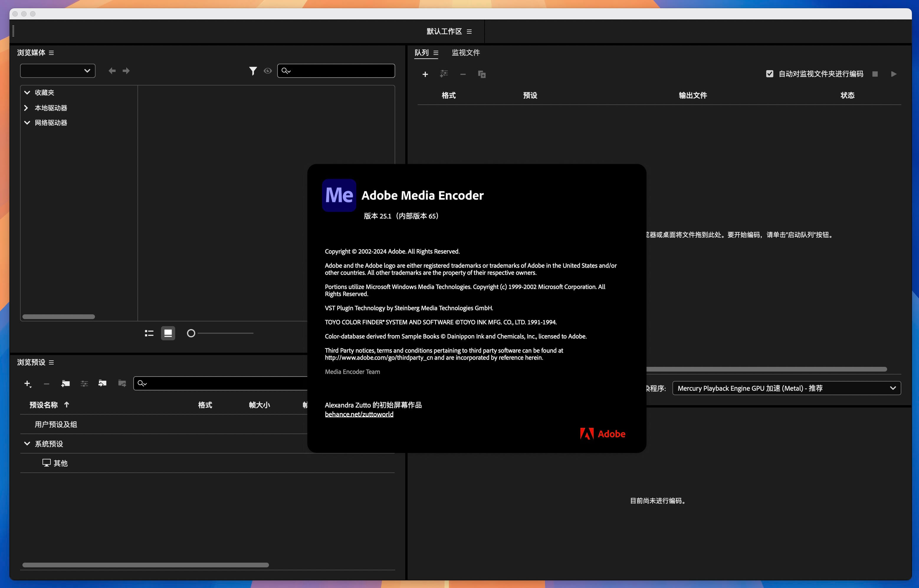919x588 pixels.
Task: Collapse the 收藏夹 tree item
Action: pyautogui.click(x=27, y=92)
